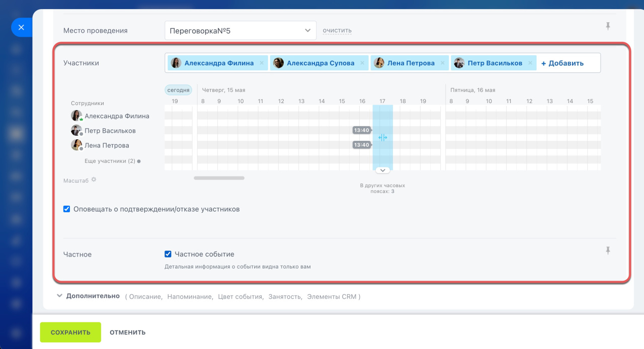Viewport: 644px width, 349px height.
Task: Click Александра Филина avatar in employee list
Action: [x=76, y=116]
